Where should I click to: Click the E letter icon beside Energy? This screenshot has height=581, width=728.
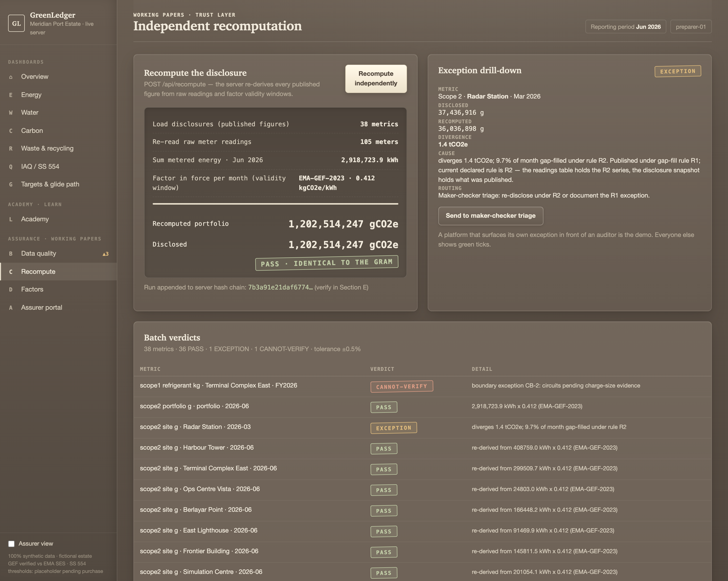click(11, 95)
